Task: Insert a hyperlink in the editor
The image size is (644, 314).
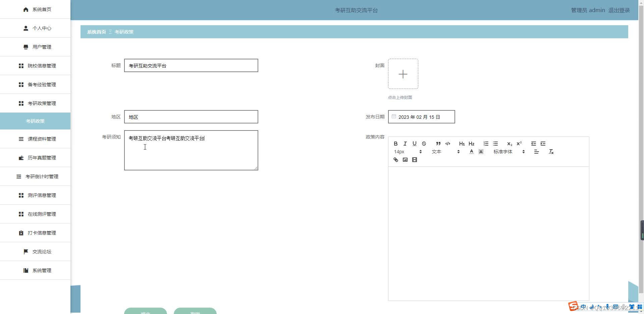Action: point(395,160)
